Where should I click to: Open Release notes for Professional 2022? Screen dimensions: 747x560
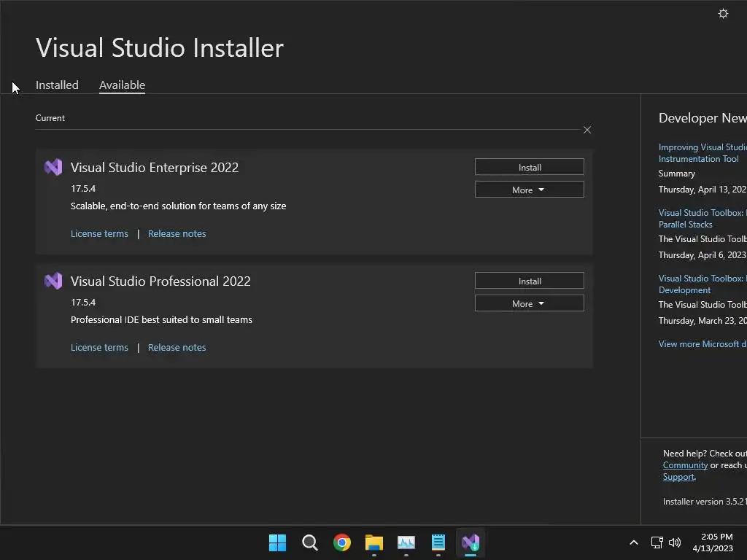pyautogui.click(x=177, y=348)
